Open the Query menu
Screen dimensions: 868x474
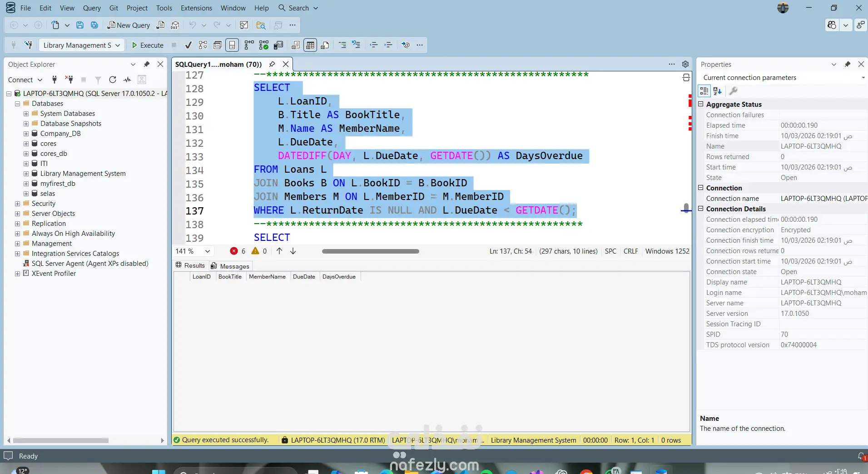(x=92, y=8)
